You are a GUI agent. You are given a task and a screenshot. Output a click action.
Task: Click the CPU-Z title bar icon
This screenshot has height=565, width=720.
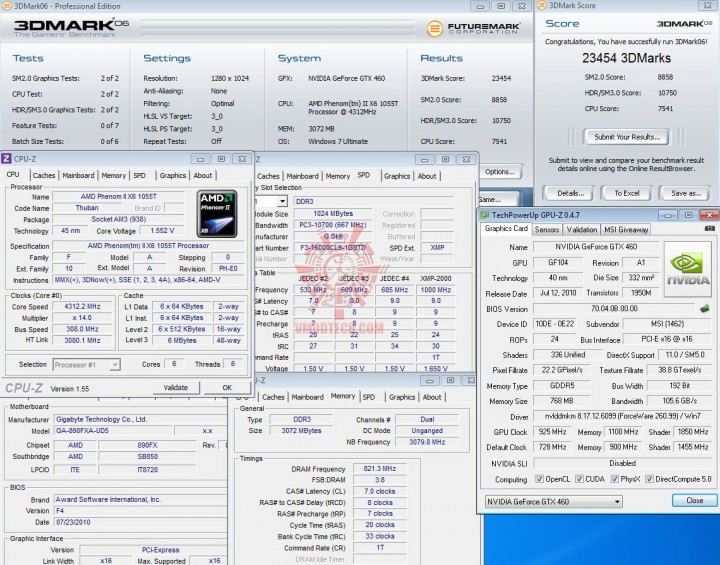click(6, 159)
